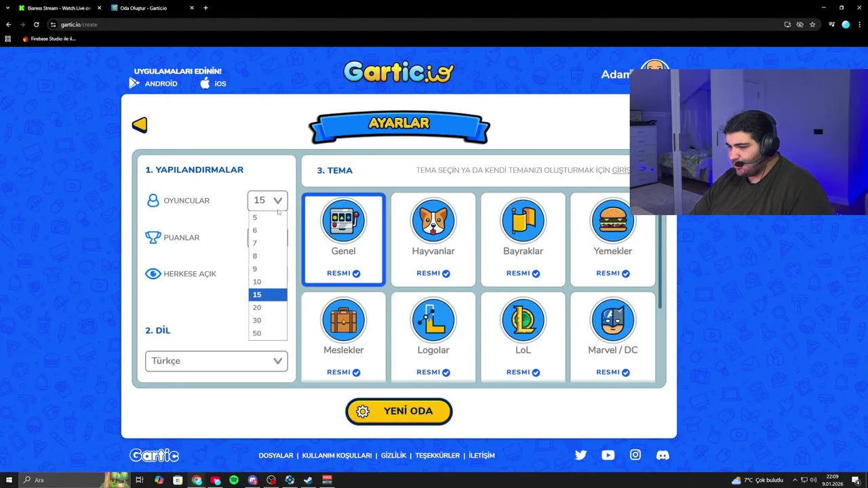Choose 20 players from the list

(268, 308)
